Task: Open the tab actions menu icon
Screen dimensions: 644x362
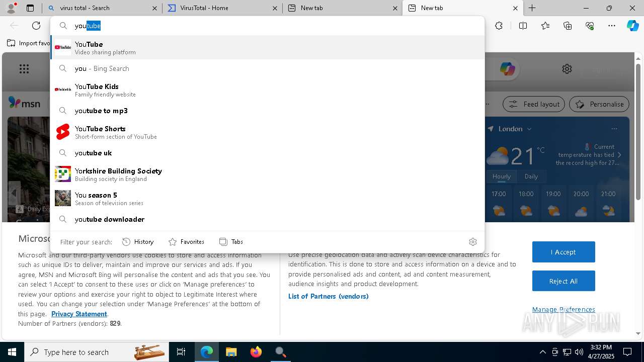Action: [x=30, y=8]
